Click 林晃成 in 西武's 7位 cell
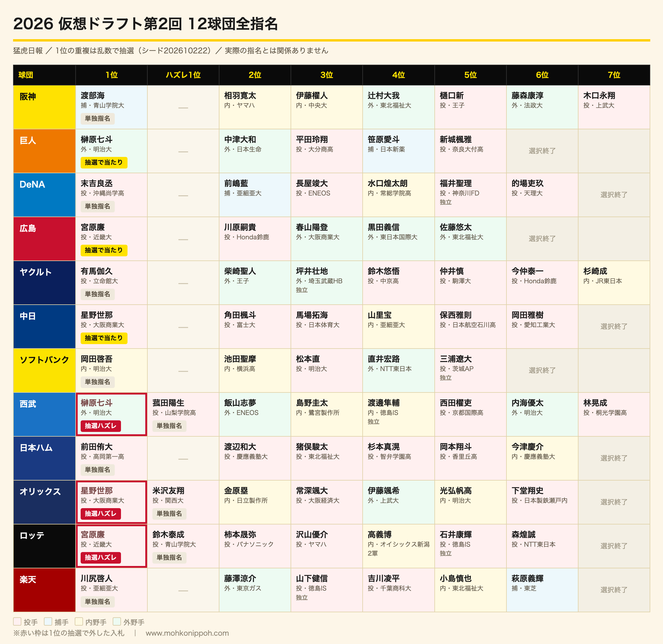 pos(595,403)
